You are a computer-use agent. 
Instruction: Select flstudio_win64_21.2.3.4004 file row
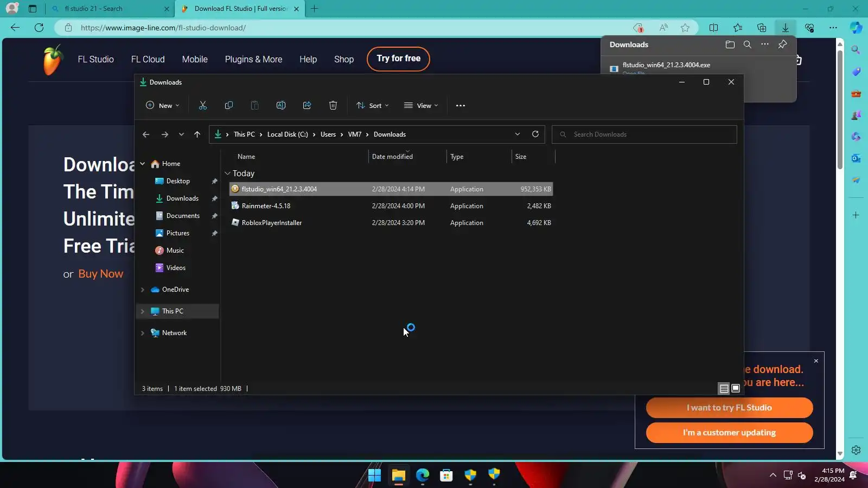tap(391, 189)
